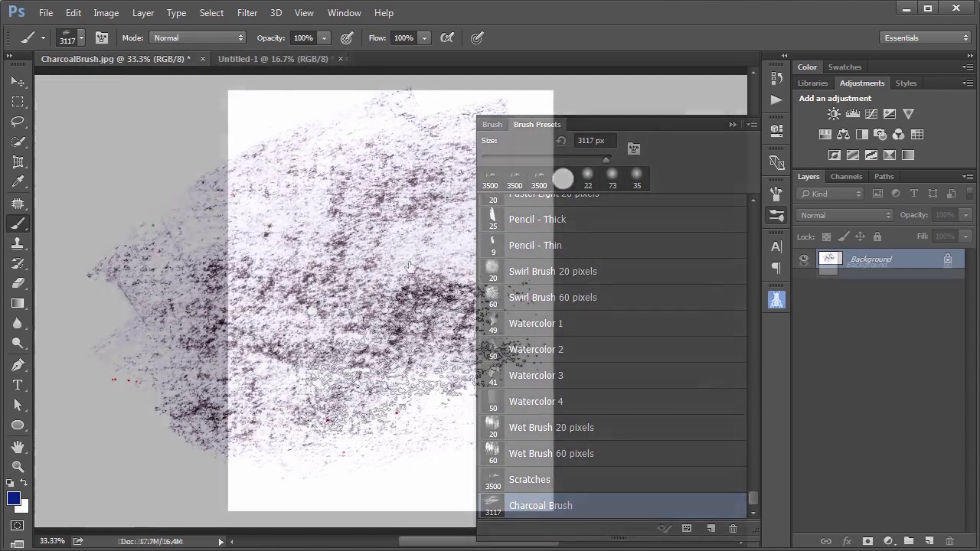This screenshot has height=551, width=980.
Task: Select the History Brush tool
Action: coord(18,263)
